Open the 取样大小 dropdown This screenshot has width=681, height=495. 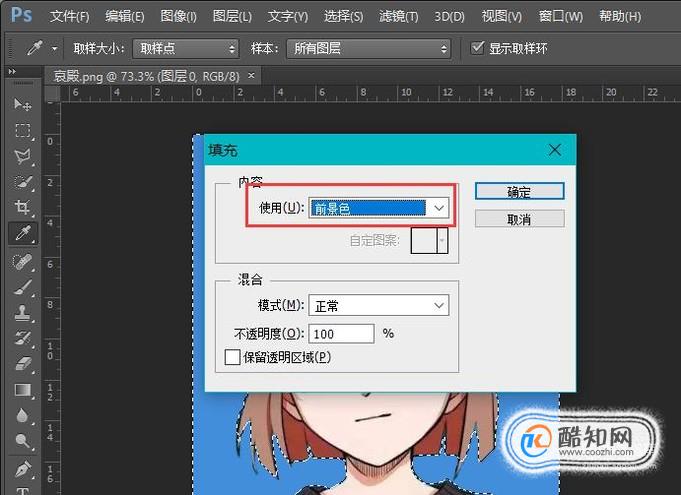(x=186, y=48)
